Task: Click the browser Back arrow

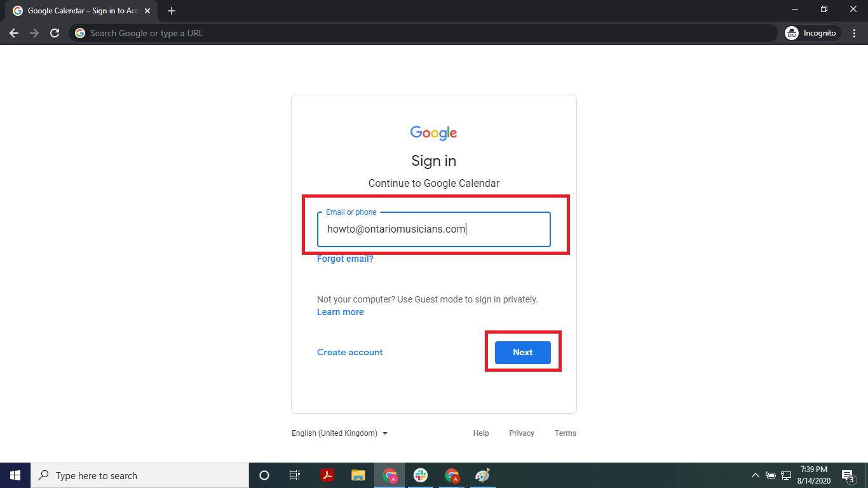Action: [14, 33]
